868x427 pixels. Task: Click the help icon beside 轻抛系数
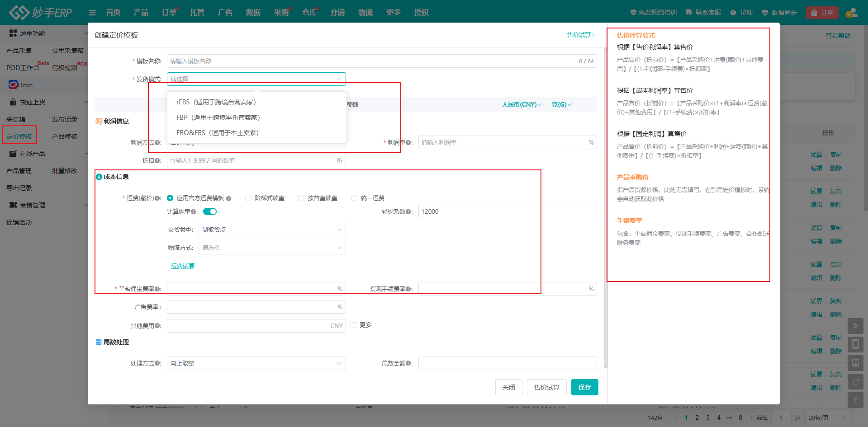click(x=408, y=212)
